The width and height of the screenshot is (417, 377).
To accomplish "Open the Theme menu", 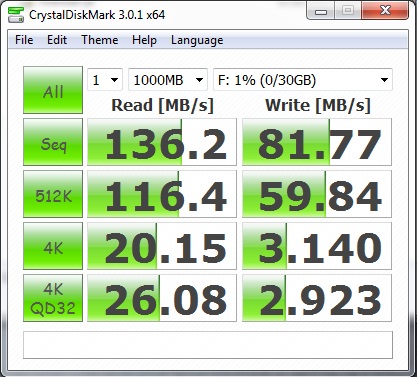I will [100, 40].
